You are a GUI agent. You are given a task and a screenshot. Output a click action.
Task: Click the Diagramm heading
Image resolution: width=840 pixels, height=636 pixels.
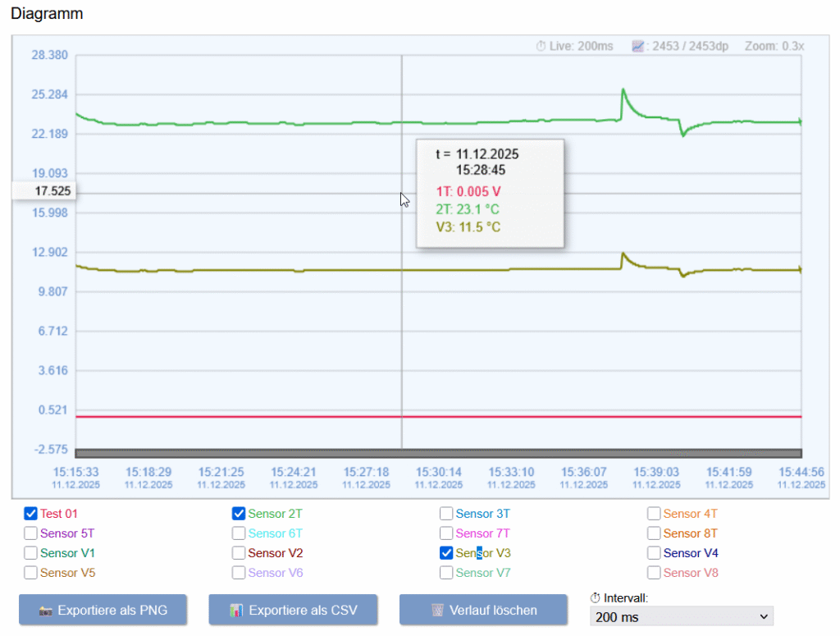(47, 13)
